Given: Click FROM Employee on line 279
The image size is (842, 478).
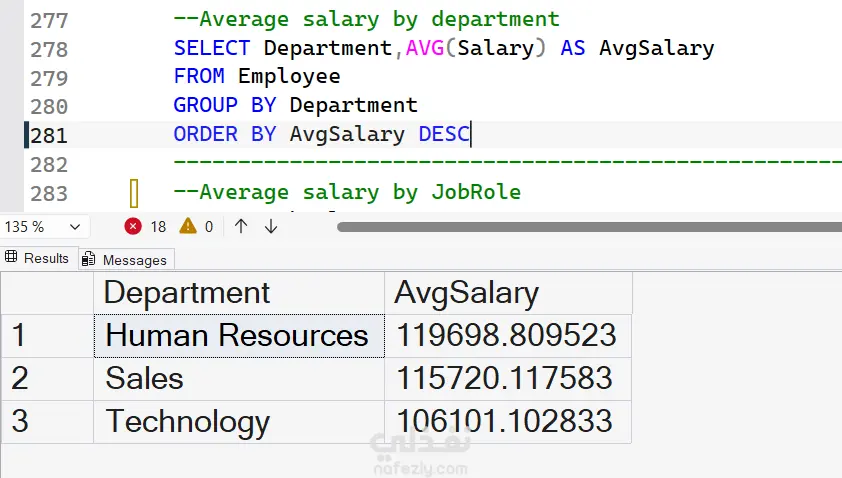Looking at the screenshot, I should (x=257, y=76).
